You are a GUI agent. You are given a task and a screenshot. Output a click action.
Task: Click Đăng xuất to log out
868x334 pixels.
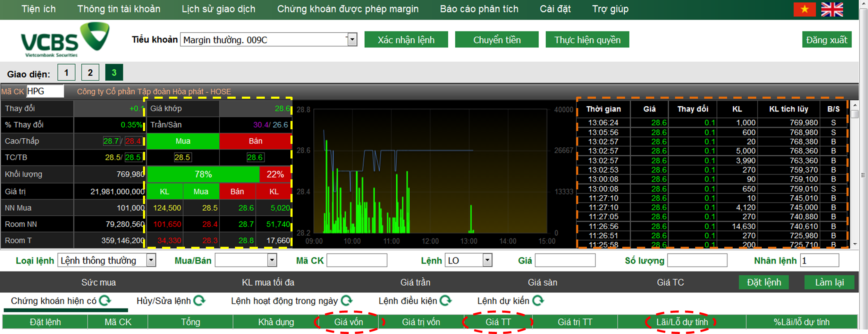click(827, 39)
